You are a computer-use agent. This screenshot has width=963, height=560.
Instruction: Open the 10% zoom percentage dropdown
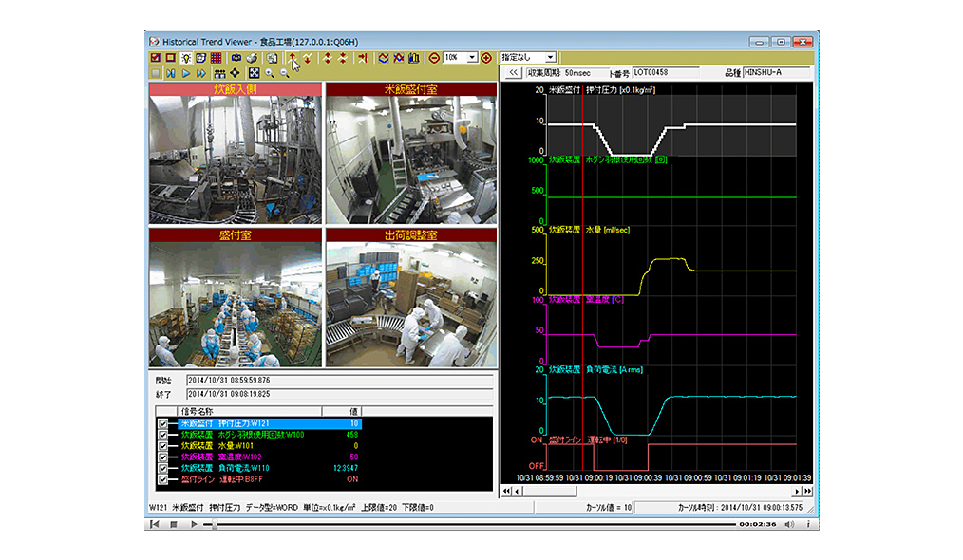click(x=472, y=58)
